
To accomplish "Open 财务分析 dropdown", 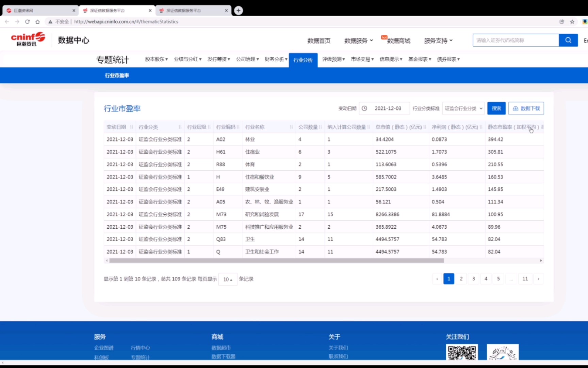I will (x=276, y=59).
